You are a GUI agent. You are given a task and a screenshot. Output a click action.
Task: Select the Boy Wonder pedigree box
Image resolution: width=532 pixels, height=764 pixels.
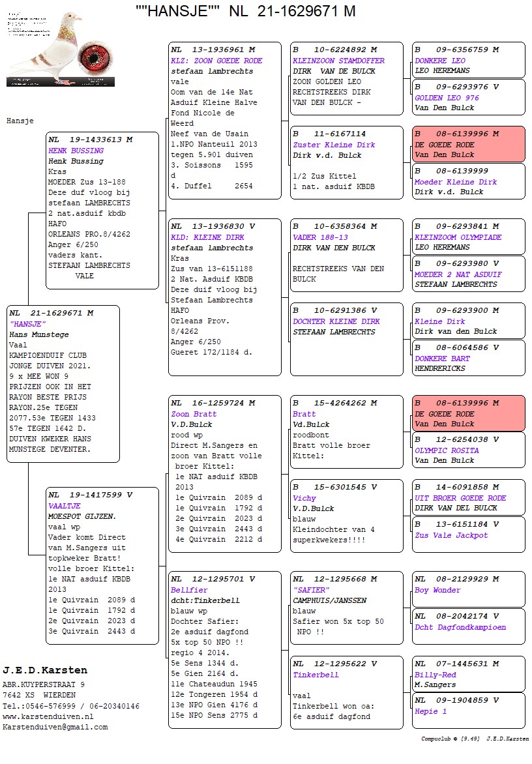tap(468, 589)
